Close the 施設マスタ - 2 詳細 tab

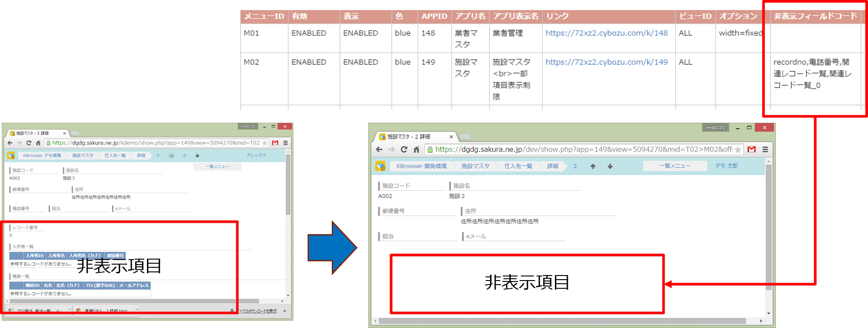451,137
